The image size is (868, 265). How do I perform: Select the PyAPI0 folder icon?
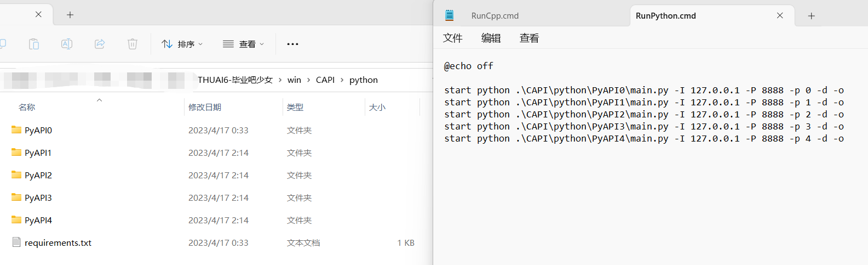click(16, 130)
